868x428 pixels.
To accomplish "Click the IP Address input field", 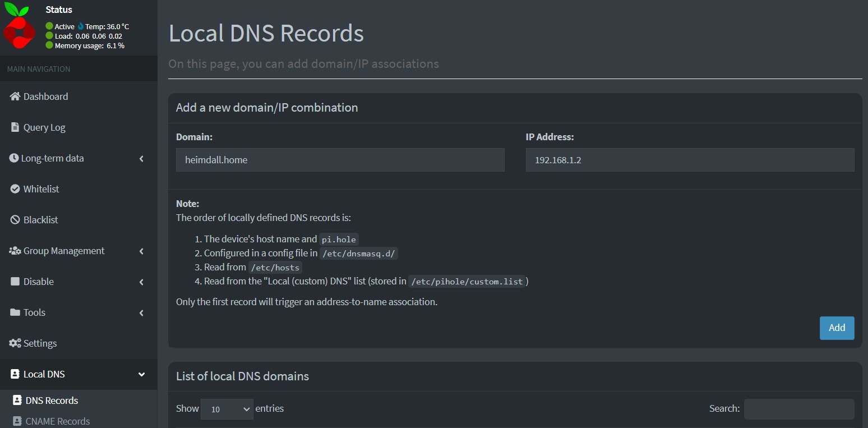I will pos(690,160).
